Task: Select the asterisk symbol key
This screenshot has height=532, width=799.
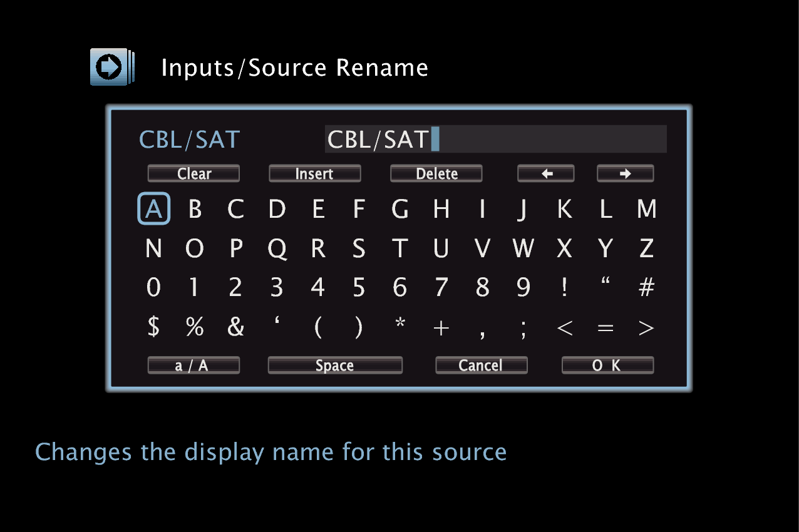Action: 399,327
